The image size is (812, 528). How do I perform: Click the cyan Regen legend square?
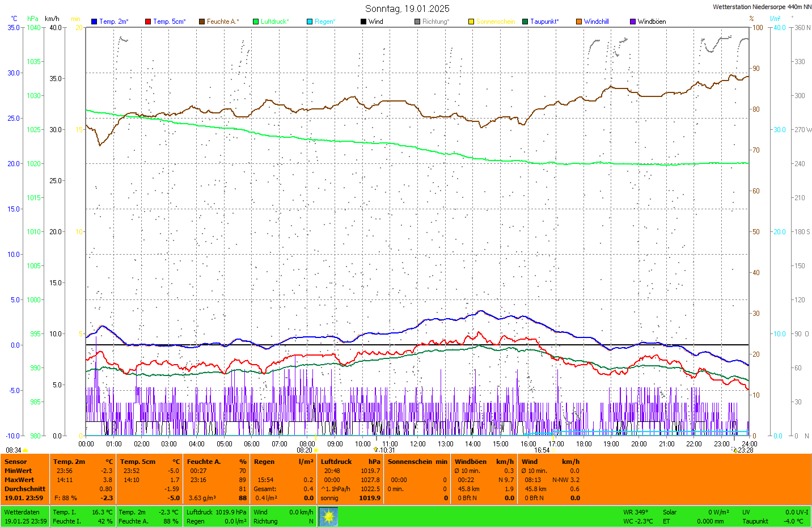(x=310, y=22)
